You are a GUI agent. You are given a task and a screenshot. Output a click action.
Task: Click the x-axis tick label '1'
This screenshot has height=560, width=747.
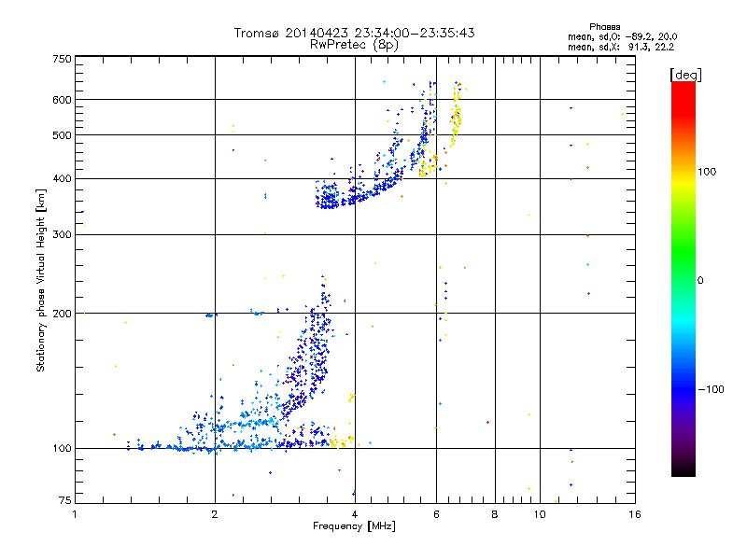75,514
